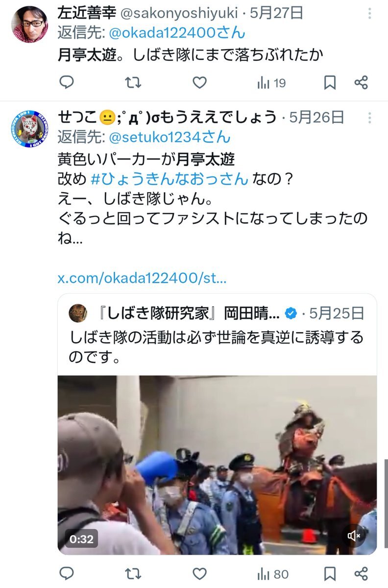Retweet 左近善幸's post
Viewport: 388px width, 588px height.
tap(133, 83)
